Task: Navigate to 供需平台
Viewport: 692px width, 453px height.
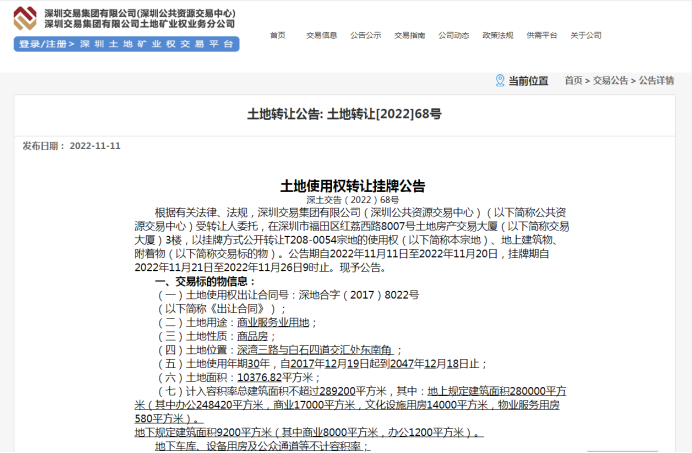Action: (542, 35)
